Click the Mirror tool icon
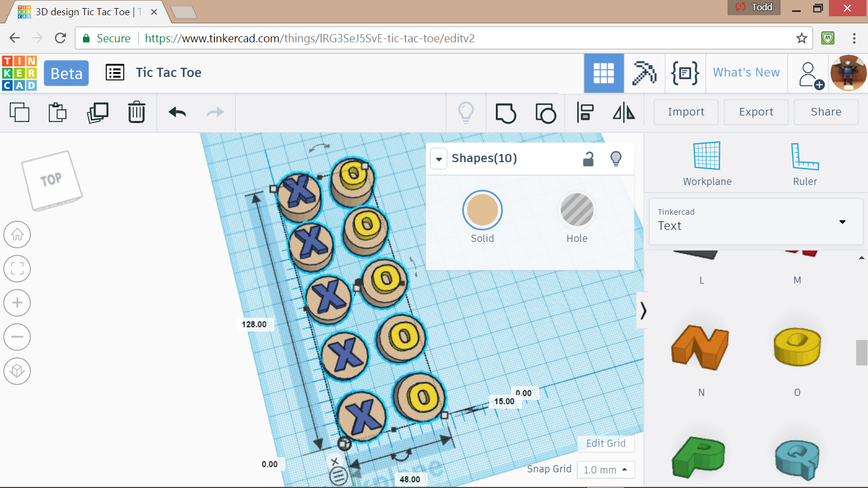Screen dimensions: 868x488 624,113
